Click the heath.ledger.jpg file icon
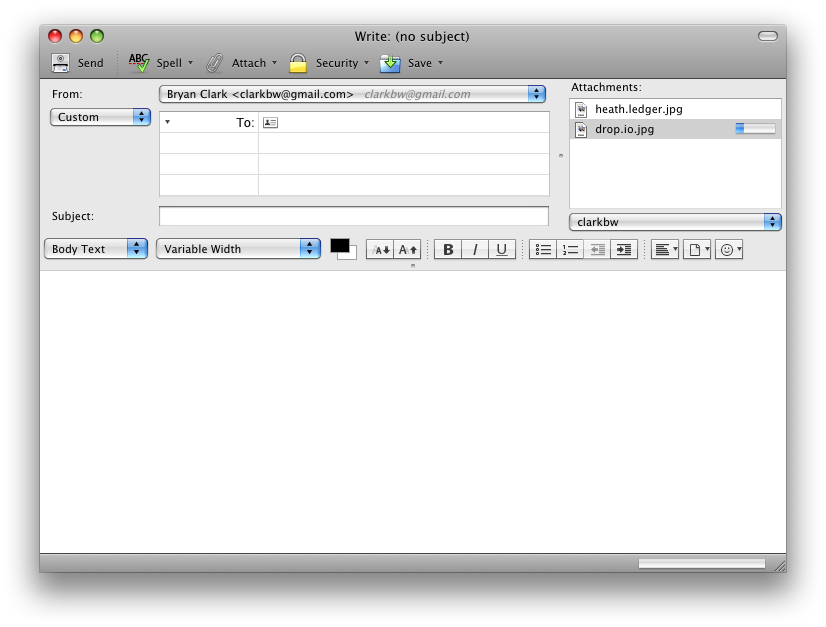The height and width of the screenshot is (627, 826). [x=581, y=110]
